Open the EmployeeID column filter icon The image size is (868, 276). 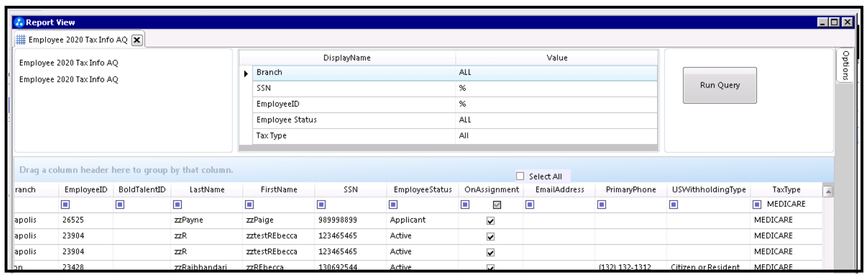click(65, 204)
